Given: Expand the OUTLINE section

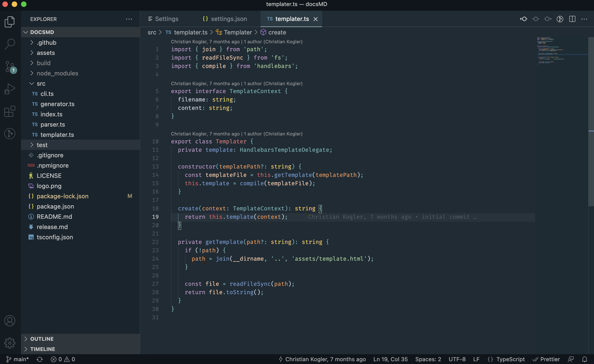Looking at the screenshot, I should (42, 339).
